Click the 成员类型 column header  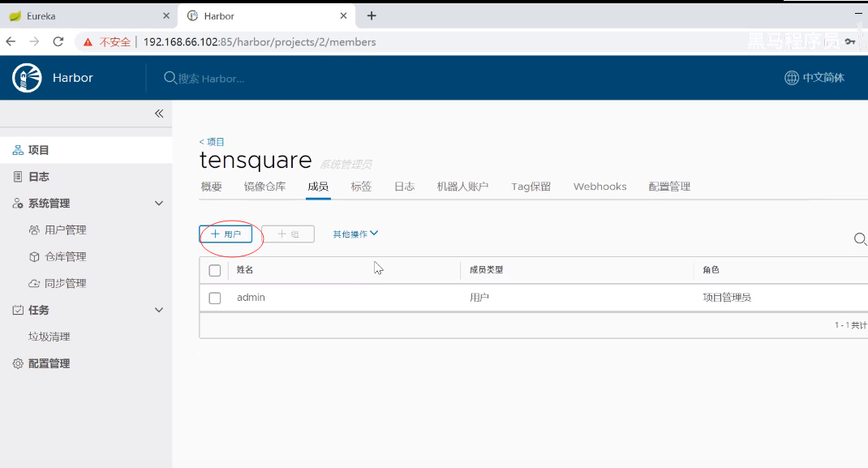(x=486, y=270)
